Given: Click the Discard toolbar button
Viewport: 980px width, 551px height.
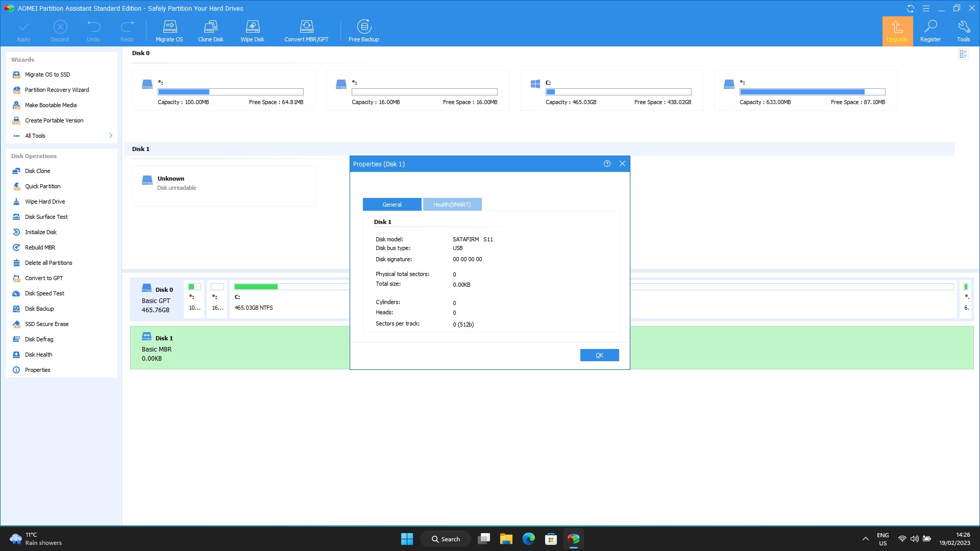Looking at the screenshot, I should coord(60,31).
